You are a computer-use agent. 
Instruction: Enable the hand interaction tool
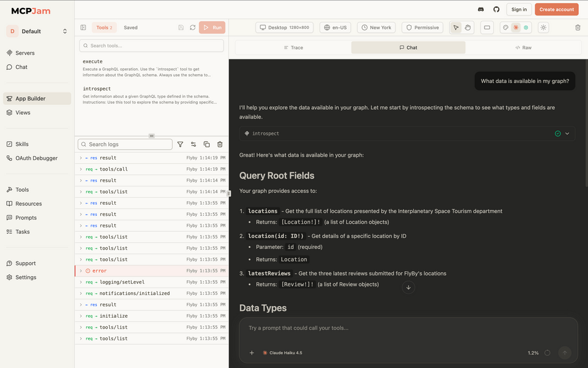tap(467, 27)
